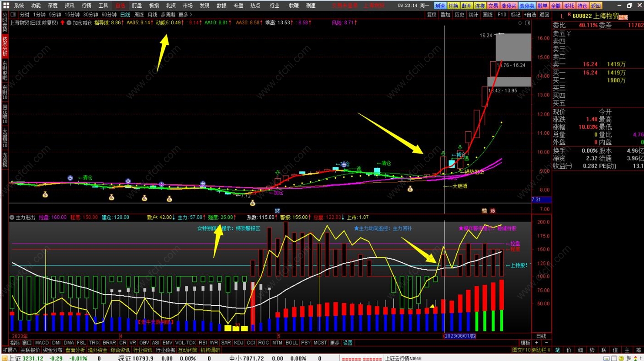Click the plus button next to 模板
Image resolution: width=644 pixels, height=361 pixels.
pyautogui.click(x=537, y=343)
